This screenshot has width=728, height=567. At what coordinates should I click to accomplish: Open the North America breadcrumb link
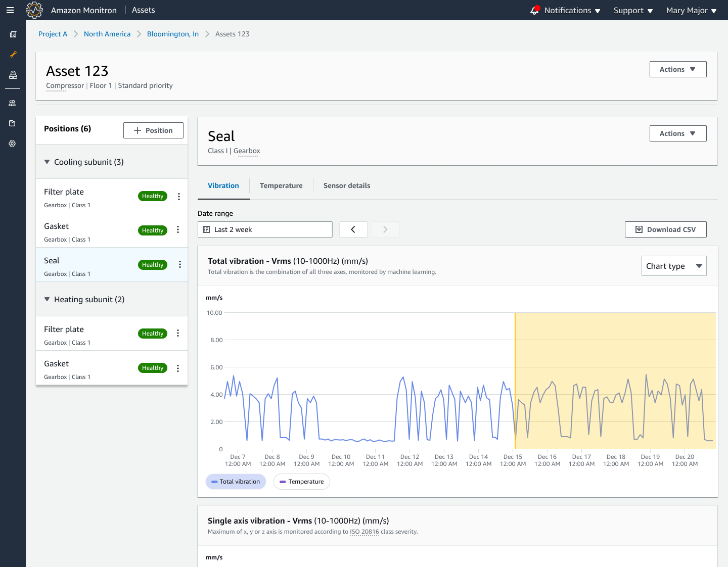(107, 34)
